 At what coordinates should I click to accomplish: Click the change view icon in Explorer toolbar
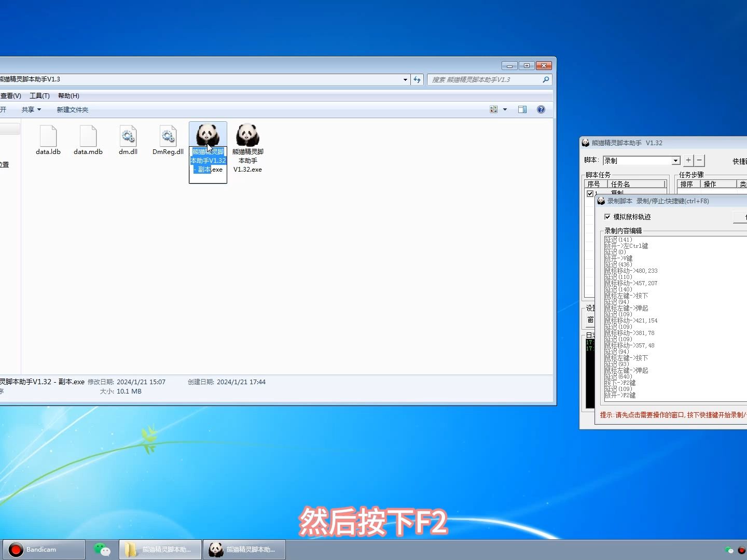pos(494,109)
